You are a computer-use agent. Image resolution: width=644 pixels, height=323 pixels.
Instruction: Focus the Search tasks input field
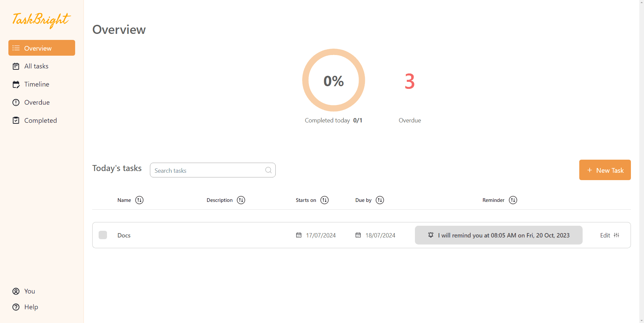pyautogui.click(x=208, y=170)
